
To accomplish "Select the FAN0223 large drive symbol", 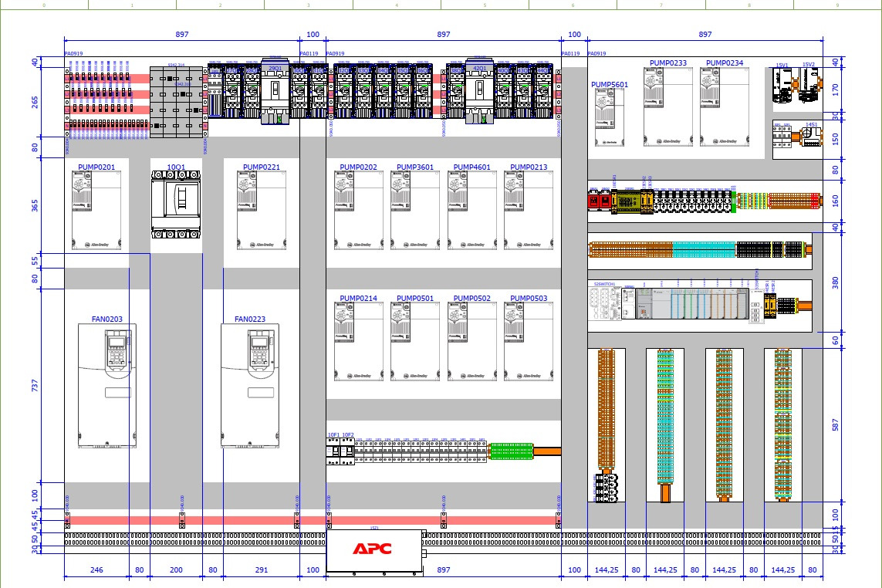I will [250, 386].
